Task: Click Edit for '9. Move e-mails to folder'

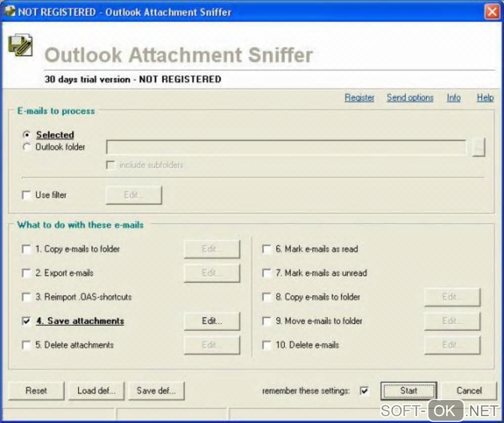Action: click(452, 321)
